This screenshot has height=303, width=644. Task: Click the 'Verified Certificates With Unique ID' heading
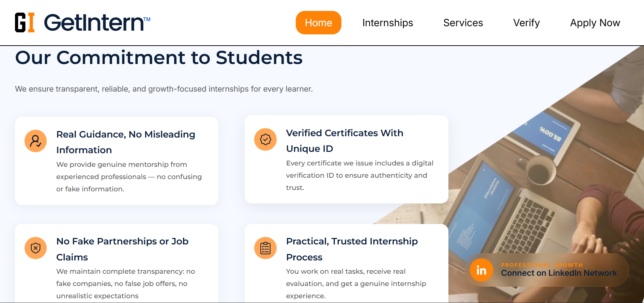344,141
